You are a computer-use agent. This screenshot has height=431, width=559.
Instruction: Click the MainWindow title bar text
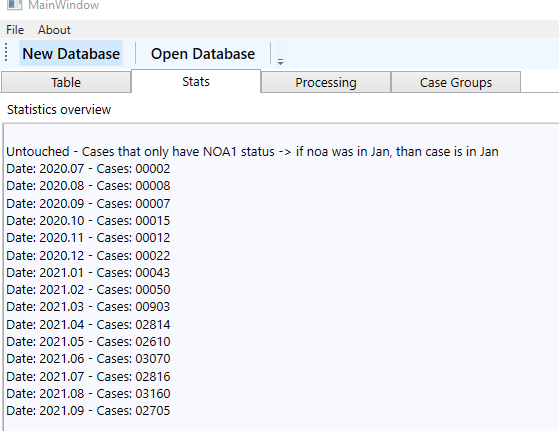(x=63, y=5)
